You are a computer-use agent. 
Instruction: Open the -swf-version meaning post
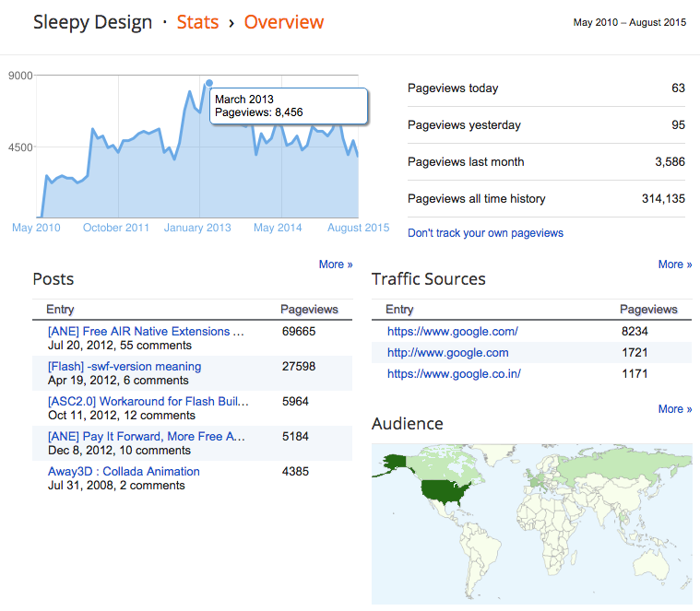124,367
